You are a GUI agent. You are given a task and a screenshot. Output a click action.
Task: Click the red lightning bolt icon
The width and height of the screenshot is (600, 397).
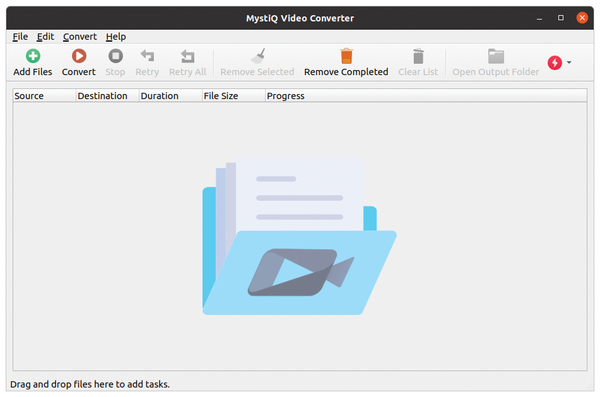pos(554,62)
